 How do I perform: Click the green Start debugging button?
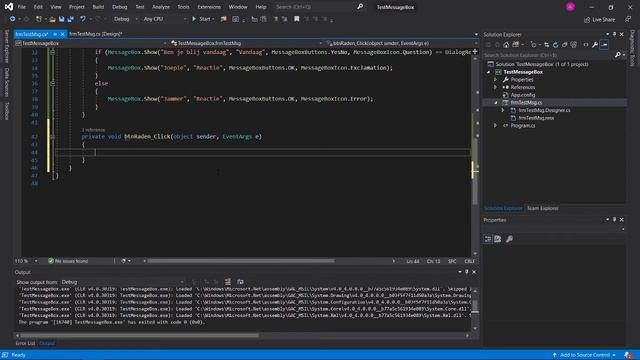click(203, 19)
